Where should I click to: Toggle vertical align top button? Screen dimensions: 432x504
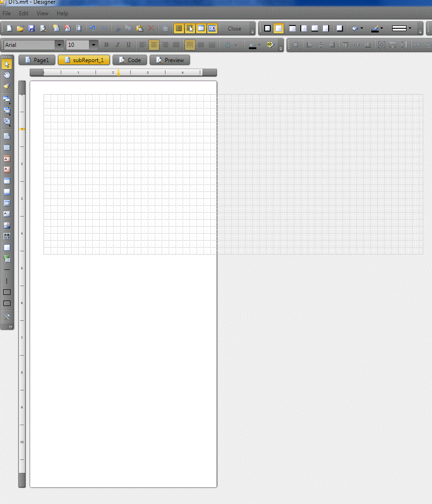coord(190,45)
